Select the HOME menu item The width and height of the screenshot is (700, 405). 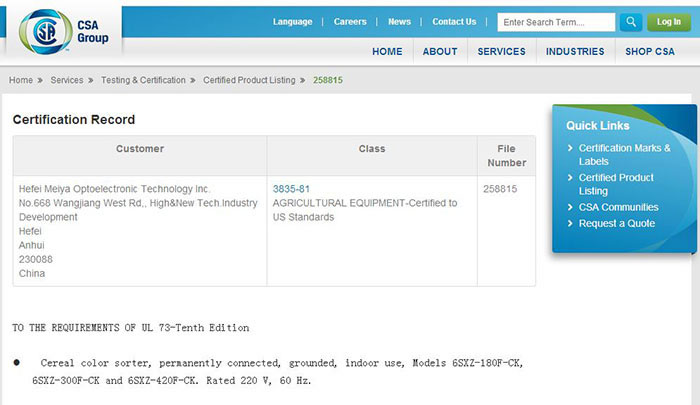pos(387,52)
